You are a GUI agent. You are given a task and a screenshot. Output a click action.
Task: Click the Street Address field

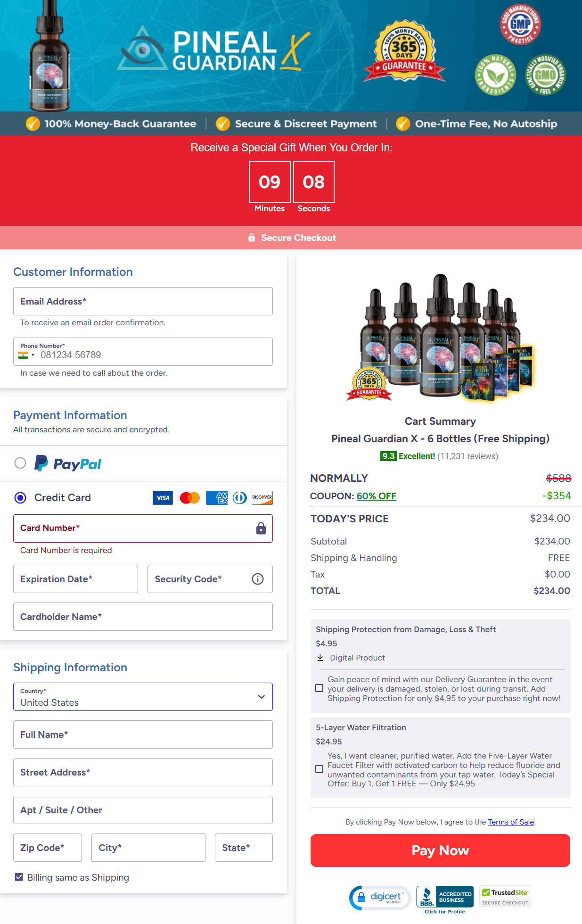143,772
